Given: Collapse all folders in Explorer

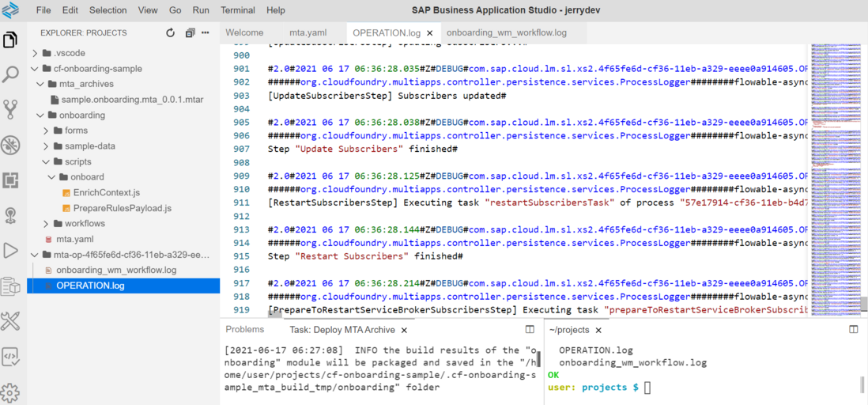Looking at the screenshot, I should tap(190, 32).
